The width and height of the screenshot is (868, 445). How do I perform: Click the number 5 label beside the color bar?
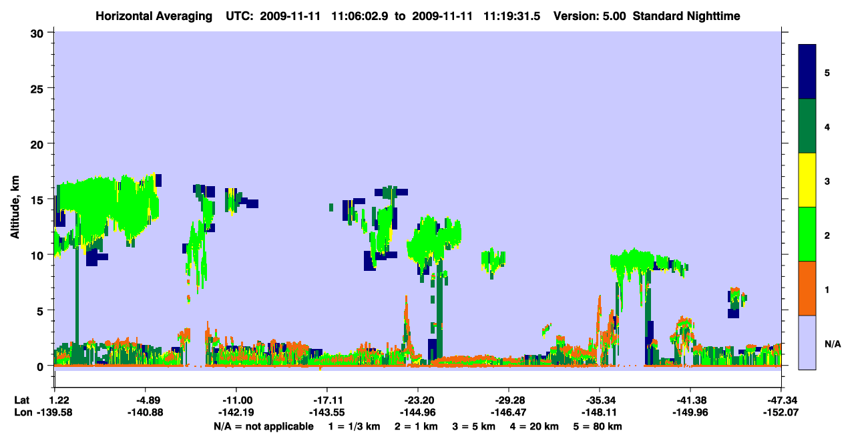point(827,73)
